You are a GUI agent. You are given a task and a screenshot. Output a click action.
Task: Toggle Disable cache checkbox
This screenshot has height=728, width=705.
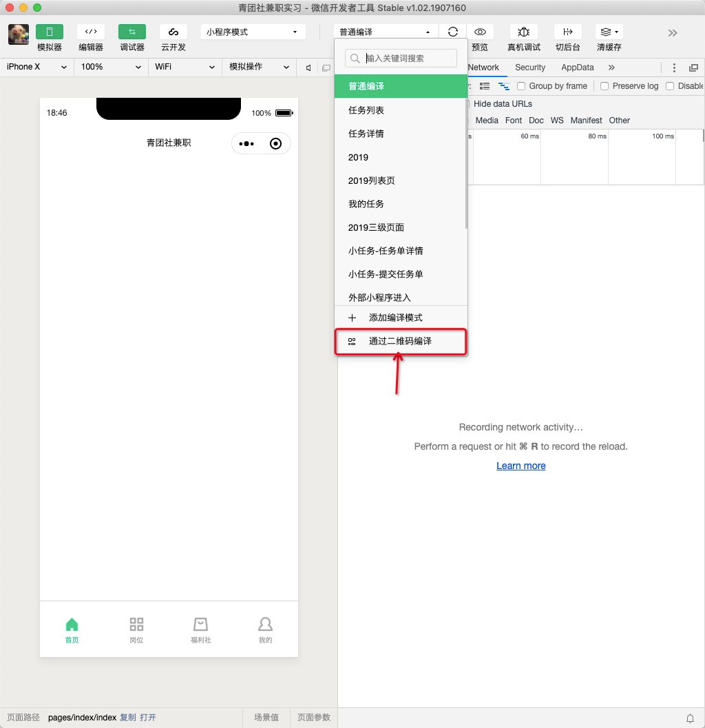tap(670, 86)
